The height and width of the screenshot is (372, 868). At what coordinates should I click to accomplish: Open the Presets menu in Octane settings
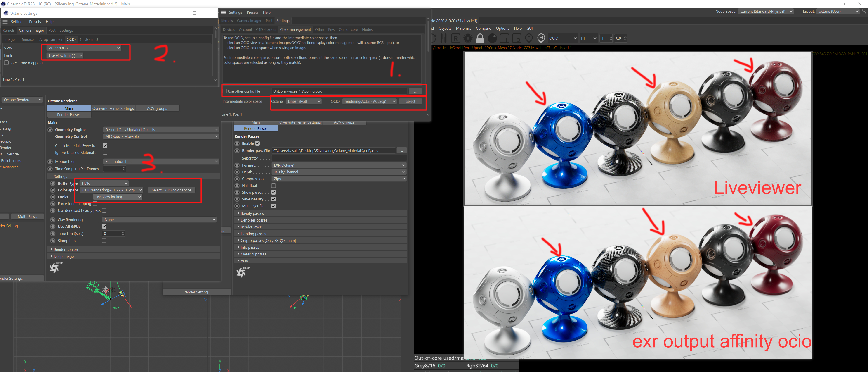coord(35,21)
